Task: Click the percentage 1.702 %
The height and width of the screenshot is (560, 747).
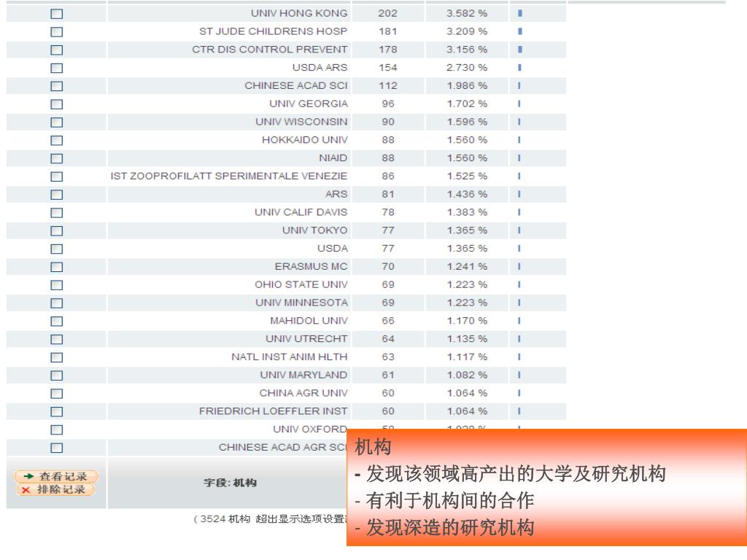Action: pyautogui.click(x=467, y=104)
